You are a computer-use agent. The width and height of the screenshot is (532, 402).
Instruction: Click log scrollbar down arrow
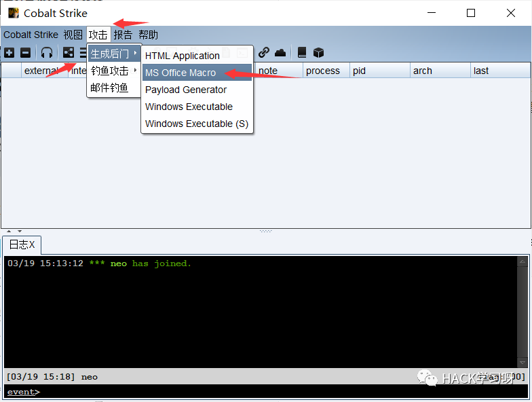tap(522, 363)
